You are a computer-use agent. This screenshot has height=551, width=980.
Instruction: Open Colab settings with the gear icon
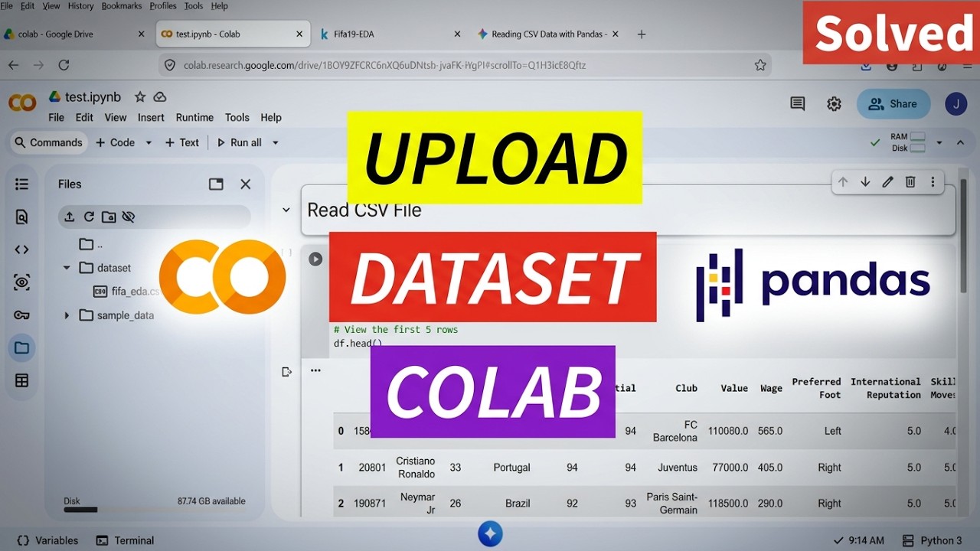[x=835, y=104]
